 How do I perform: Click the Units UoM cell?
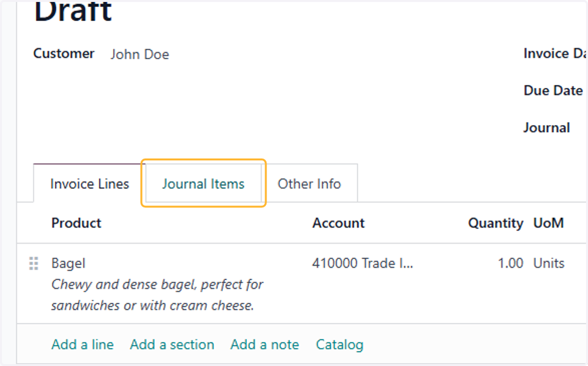[x=549, y=263]
